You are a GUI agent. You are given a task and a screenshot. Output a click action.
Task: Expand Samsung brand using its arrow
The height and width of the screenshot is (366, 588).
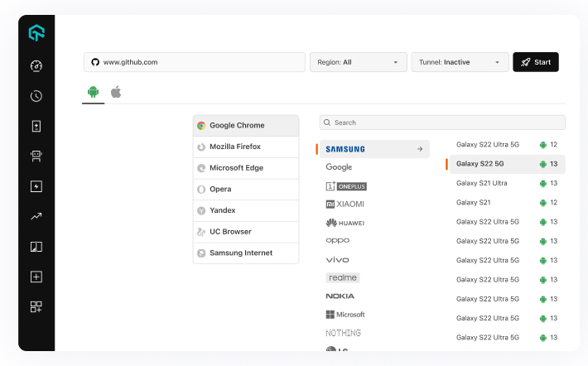click(x=420, y=149)
